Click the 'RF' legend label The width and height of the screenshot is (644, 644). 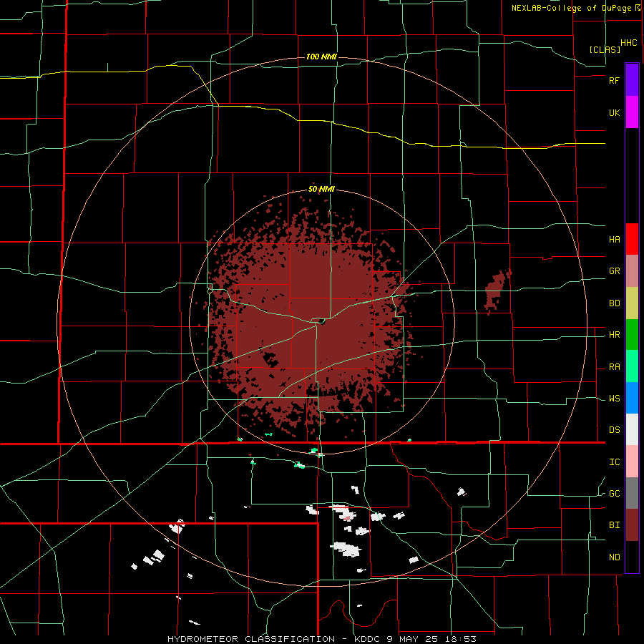click(x=614, y=80)
